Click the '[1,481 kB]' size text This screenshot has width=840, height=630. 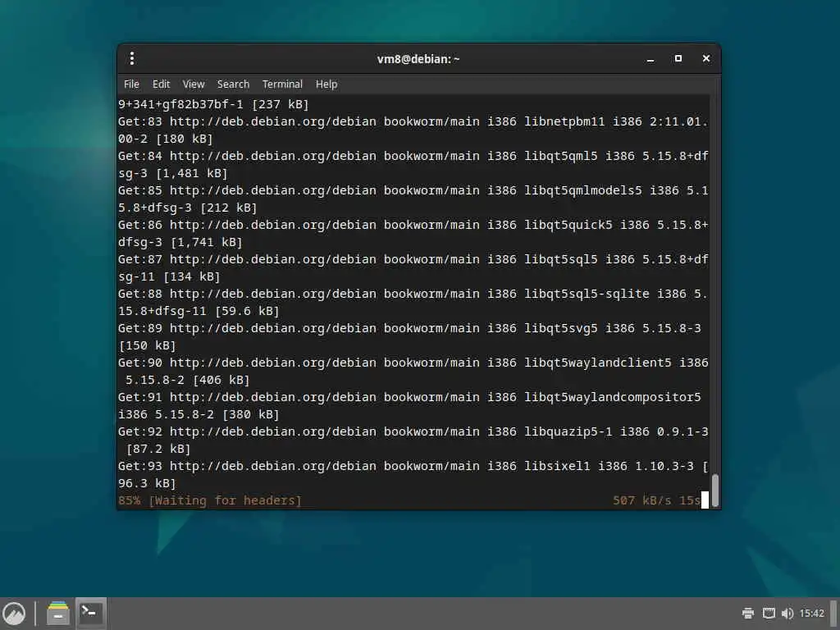pyautogui.click(x=191, y=173)
